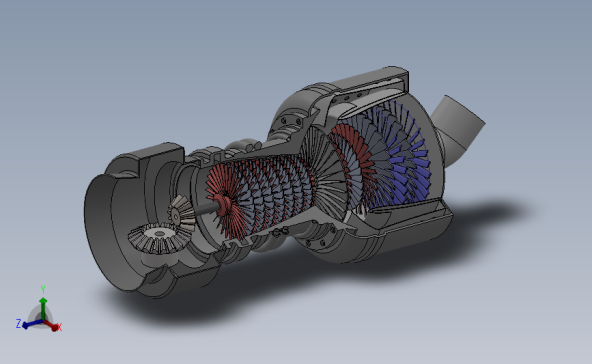
Task: Select the small bevel pinion gear on the shaft
Action: click(x=182, y=214)
